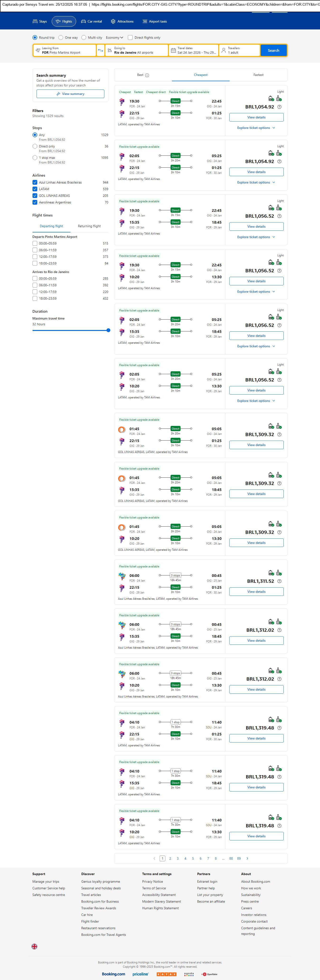Click the price help icon next to BRL1,309.32
The image size is (320, 980).
pos(279,434)
